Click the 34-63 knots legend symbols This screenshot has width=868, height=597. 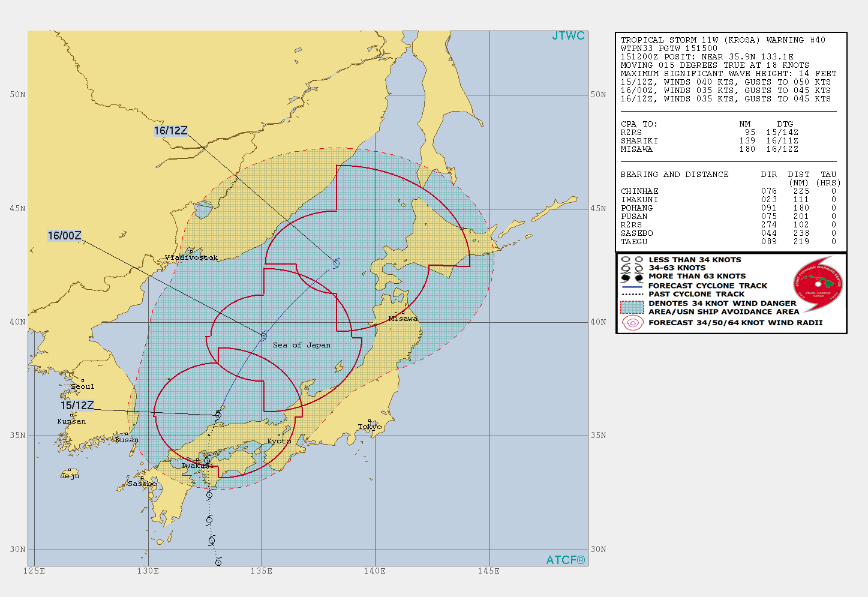633,268
